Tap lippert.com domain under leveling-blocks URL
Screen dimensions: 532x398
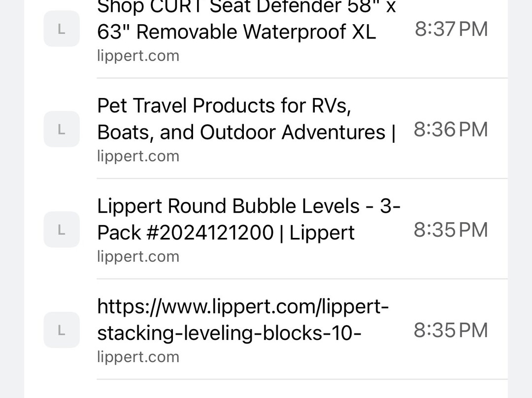(x=138, y=357)
